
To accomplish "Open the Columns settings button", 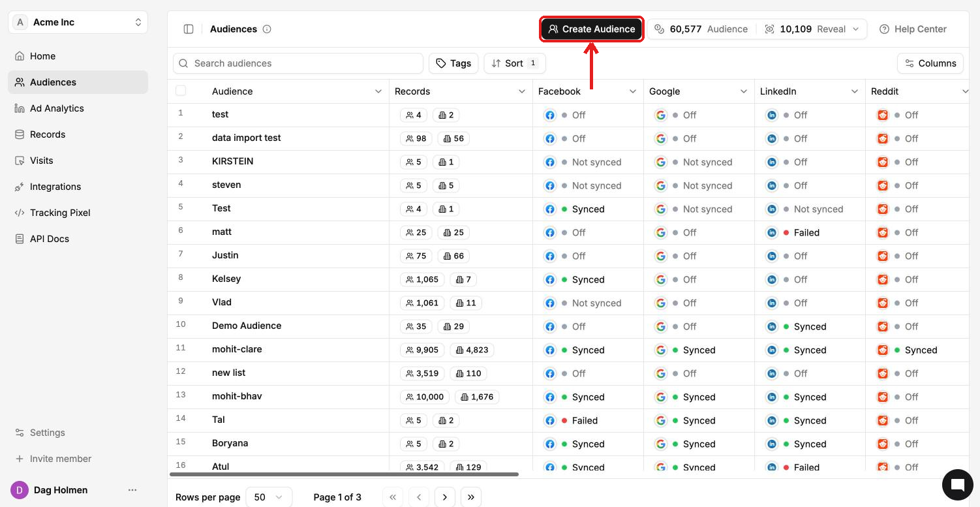I will pyautogui.click(x=930, y=63).
